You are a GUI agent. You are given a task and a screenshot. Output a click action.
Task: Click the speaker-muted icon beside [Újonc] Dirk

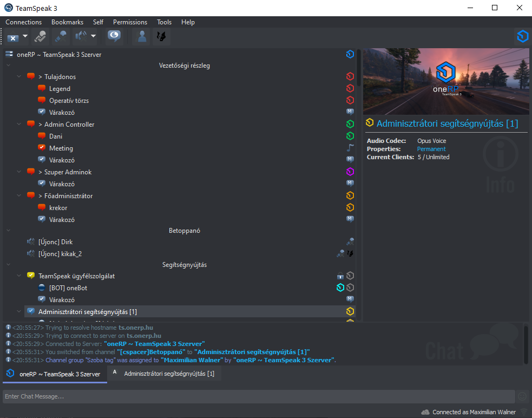coord(30,241)
